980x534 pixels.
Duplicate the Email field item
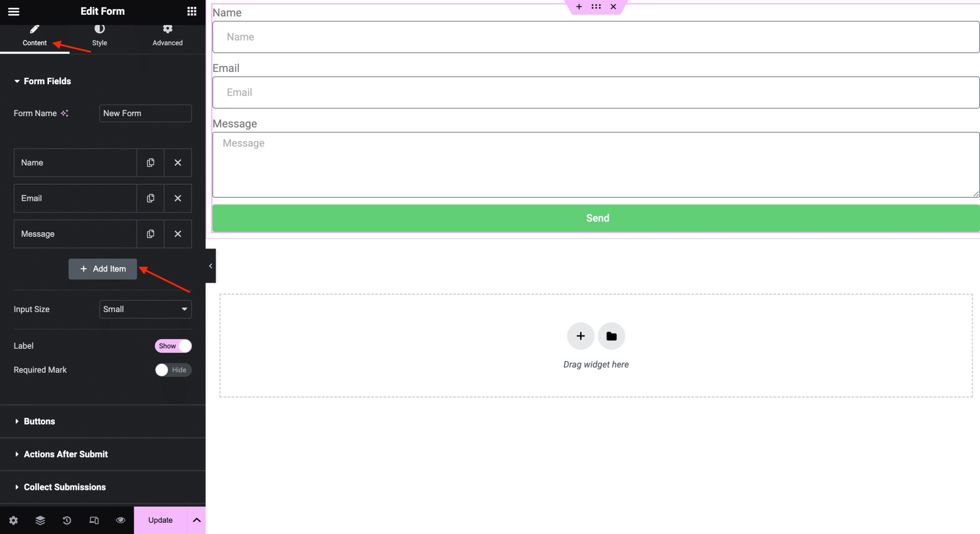150,198
